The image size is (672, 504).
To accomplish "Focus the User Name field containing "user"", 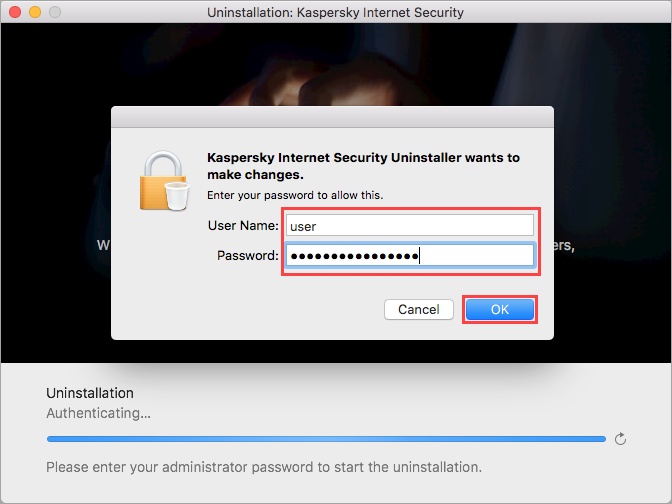I will coord(410,225).
